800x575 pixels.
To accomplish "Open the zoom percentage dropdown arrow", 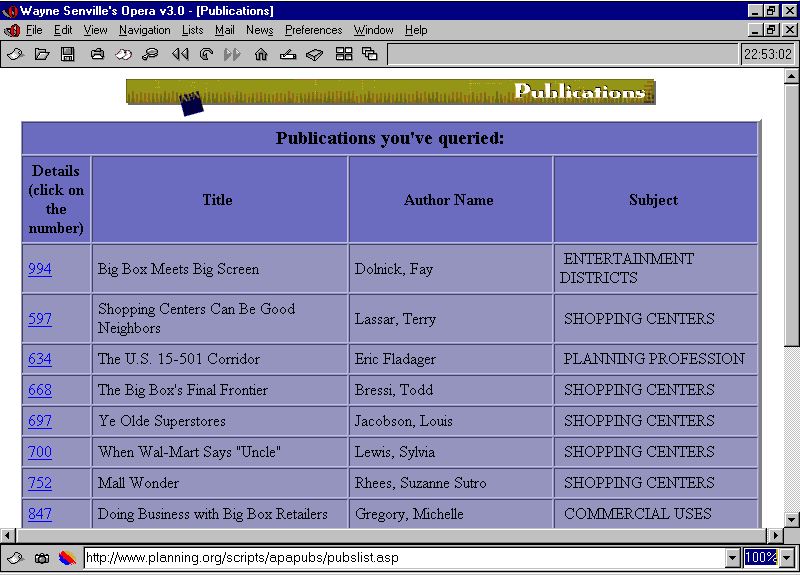I will point(787,558).
